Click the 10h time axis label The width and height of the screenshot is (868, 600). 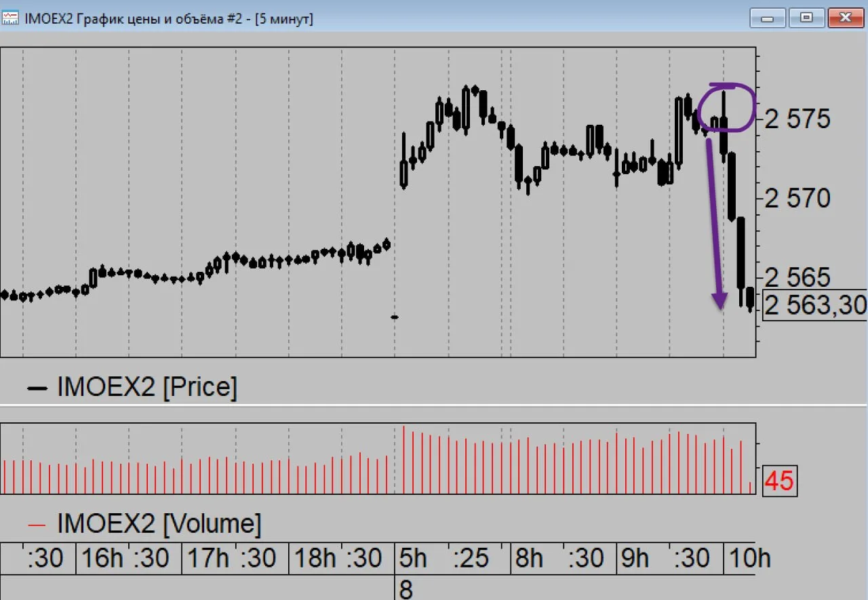[749, 559]
